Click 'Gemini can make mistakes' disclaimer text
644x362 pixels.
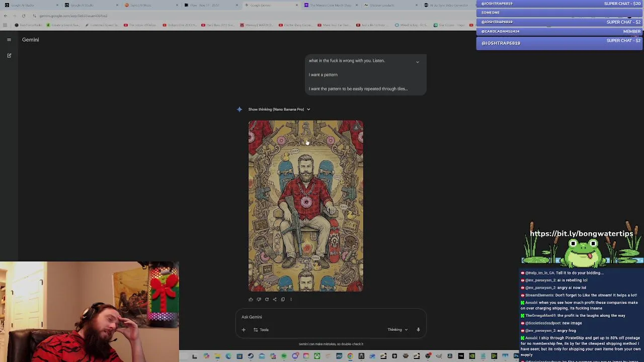[x=331, y=344]
